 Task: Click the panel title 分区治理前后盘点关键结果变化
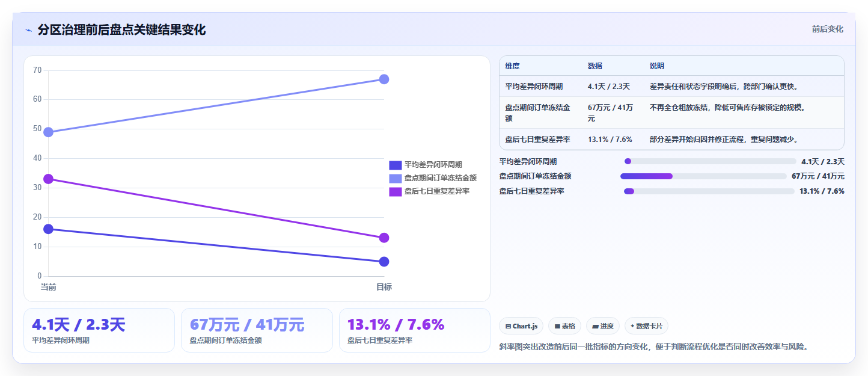(121, 30)
